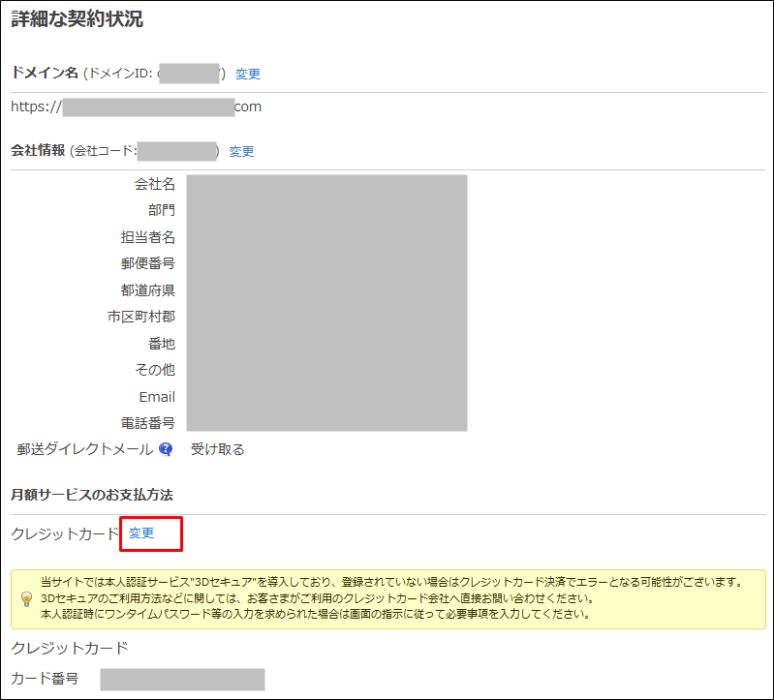Click the help icon beside 郵送ダイレクトメール
The height and width of the screenshot is (700, 774).
[166, 449]
